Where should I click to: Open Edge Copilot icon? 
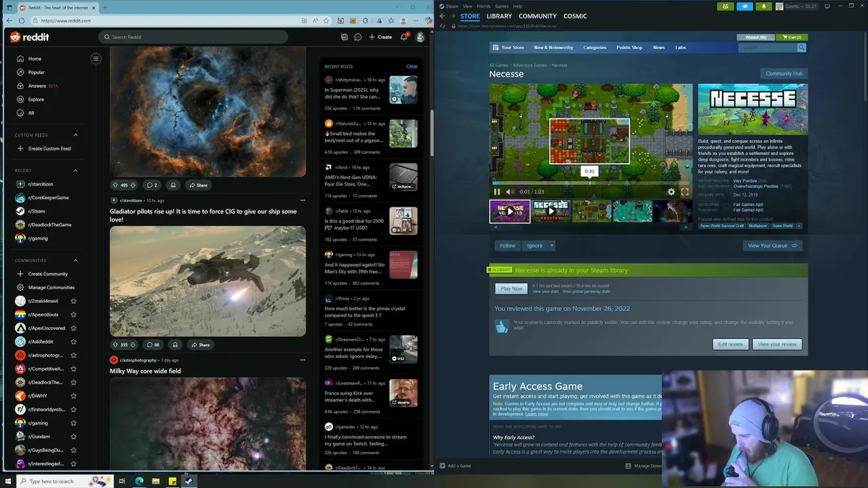click(429, 21)
